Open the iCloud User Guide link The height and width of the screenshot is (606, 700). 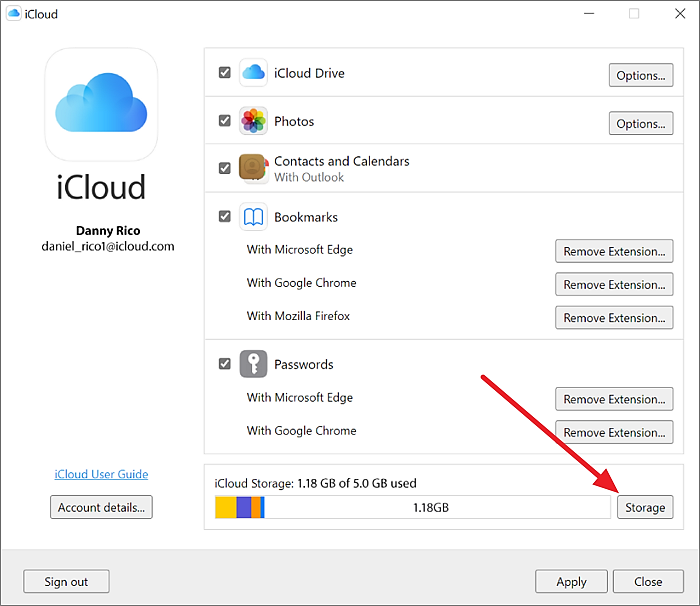[x=101, y=474]
